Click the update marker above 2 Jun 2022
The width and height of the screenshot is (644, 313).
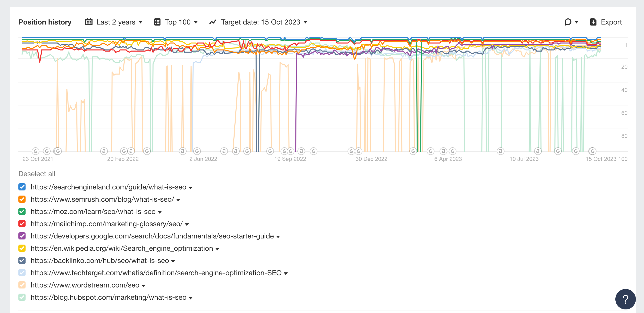[x=197, y=151]
